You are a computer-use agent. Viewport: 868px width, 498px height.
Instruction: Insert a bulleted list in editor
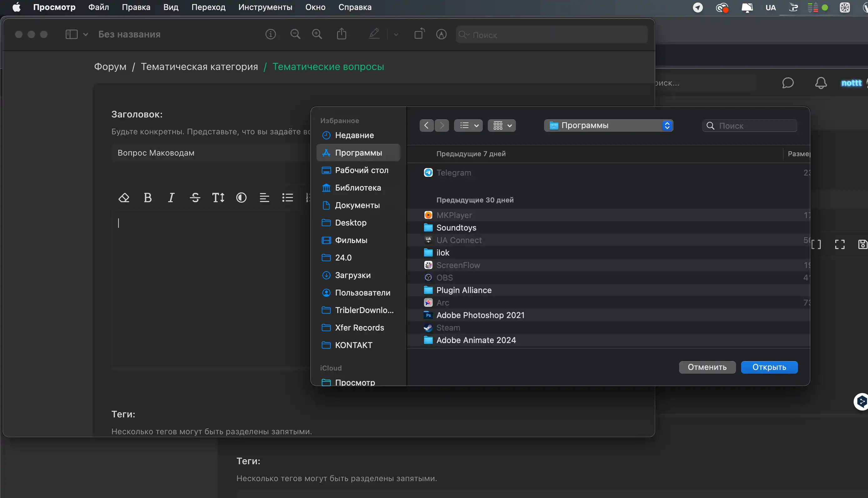point(287,198)
